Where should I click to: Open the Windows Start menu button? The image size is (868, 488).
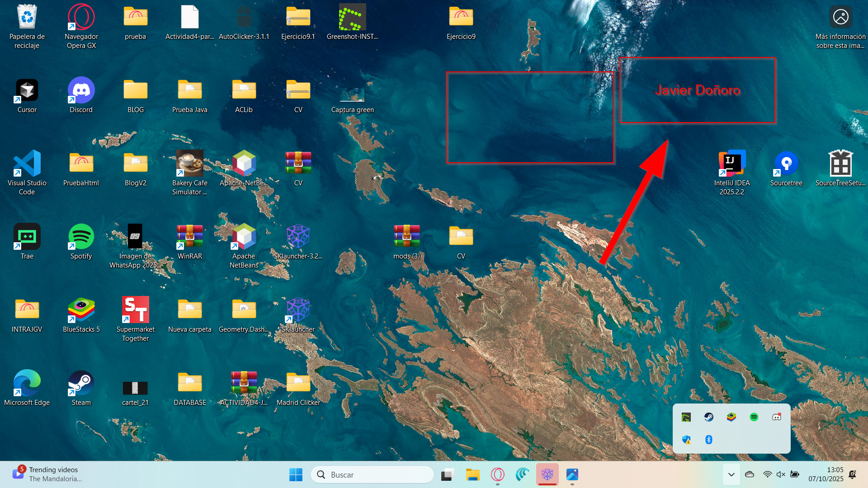pos(296,474)
